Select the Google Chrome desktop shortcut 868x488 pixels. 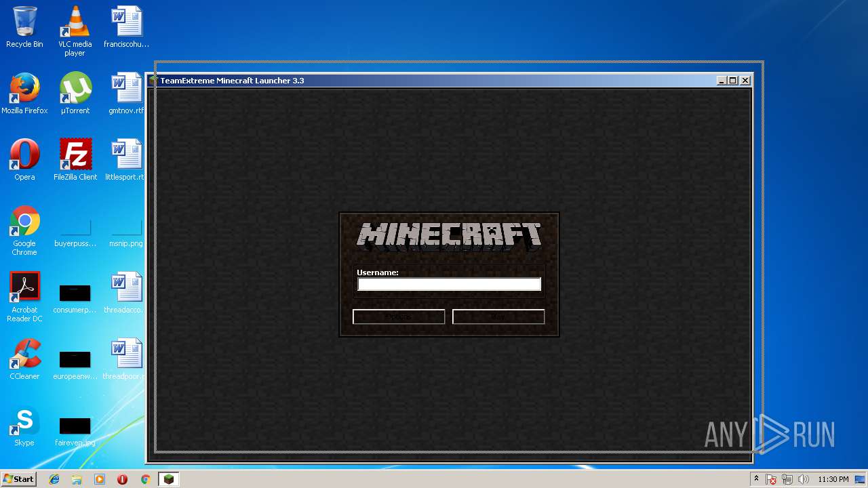(x=24, y=230)
